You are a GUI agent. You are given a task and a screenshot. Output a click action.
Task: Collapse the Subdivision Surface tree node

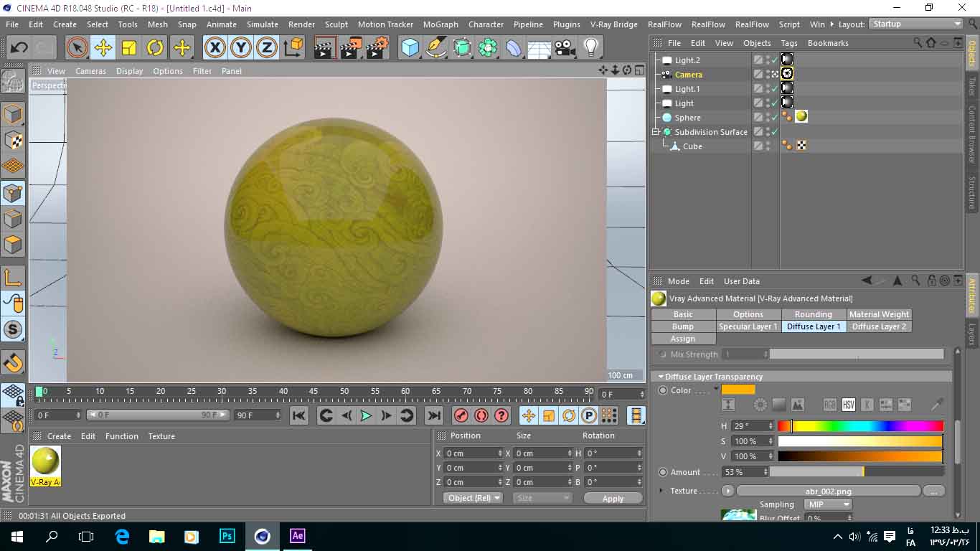pyautogui.click(x=655, y=132)
